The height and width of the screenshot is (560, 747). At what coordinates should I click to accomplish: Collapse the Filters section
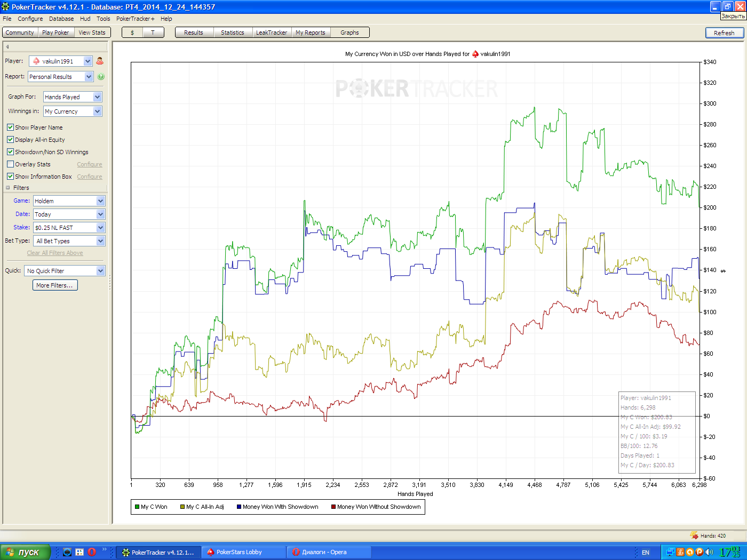[x=8, y=188]
